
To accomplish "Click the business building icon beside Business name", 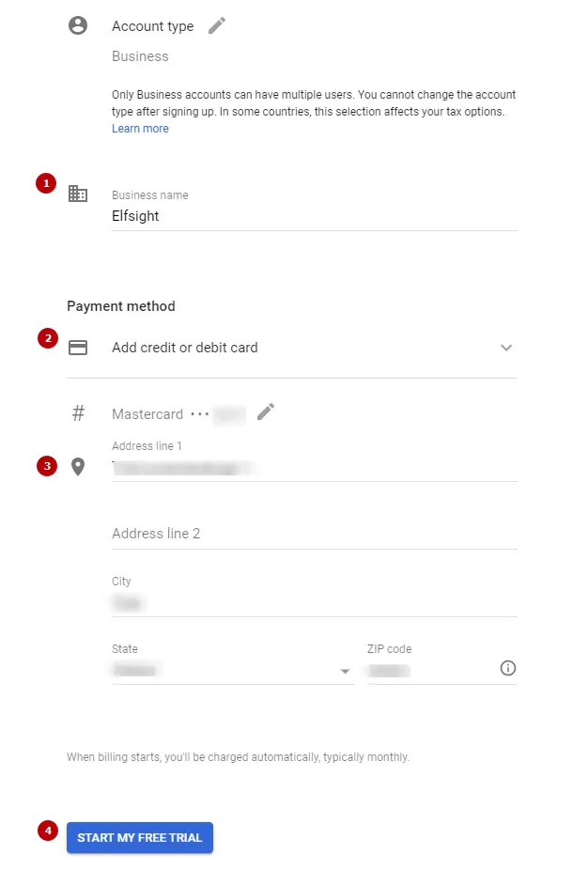I will point(79,194).
